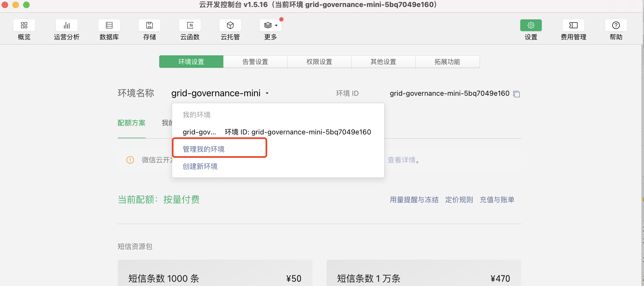
Task: Open the 存储 storage icon
Action: point(150,25)
